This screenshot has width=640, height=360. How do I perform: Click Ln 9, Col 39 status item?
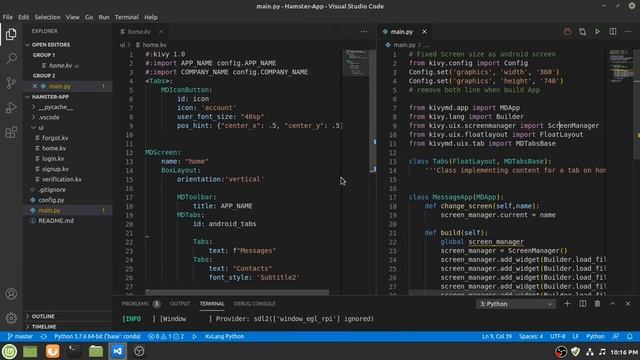pos(497,336)
